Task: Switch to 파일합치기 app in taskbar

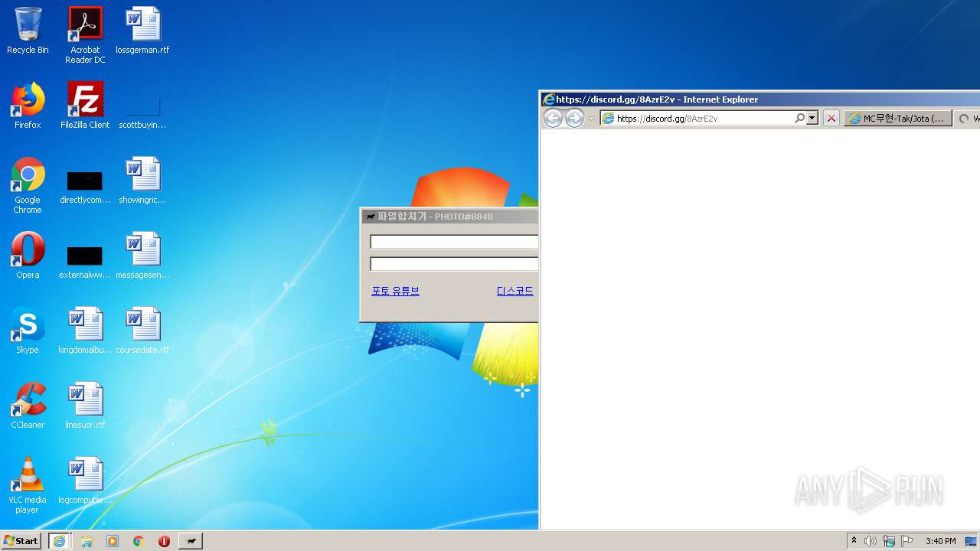Action: [x=191, y=541]
